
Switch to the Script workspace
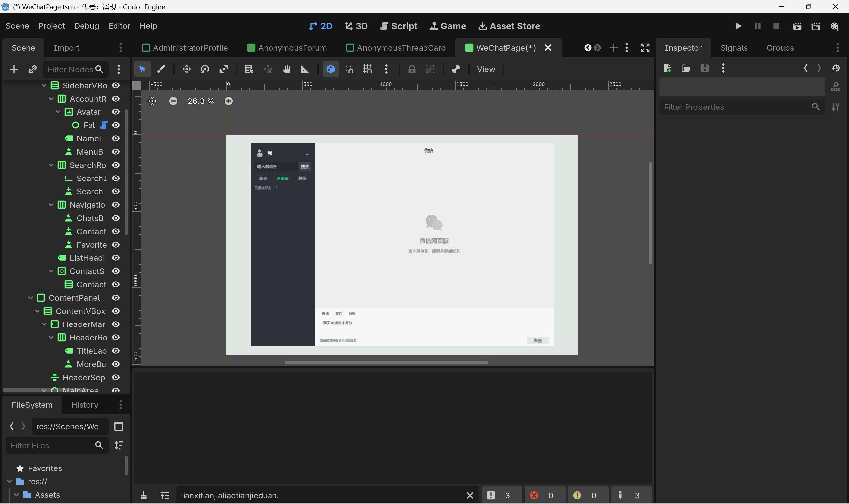399,26
